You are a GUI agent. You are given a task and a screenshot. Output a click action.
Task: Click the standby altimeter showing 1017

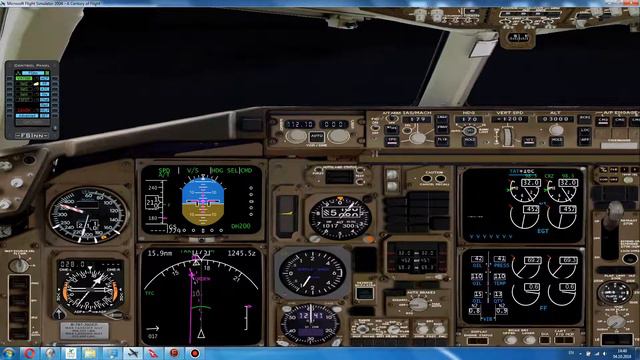pyautogui.click(x=340, y=218)
